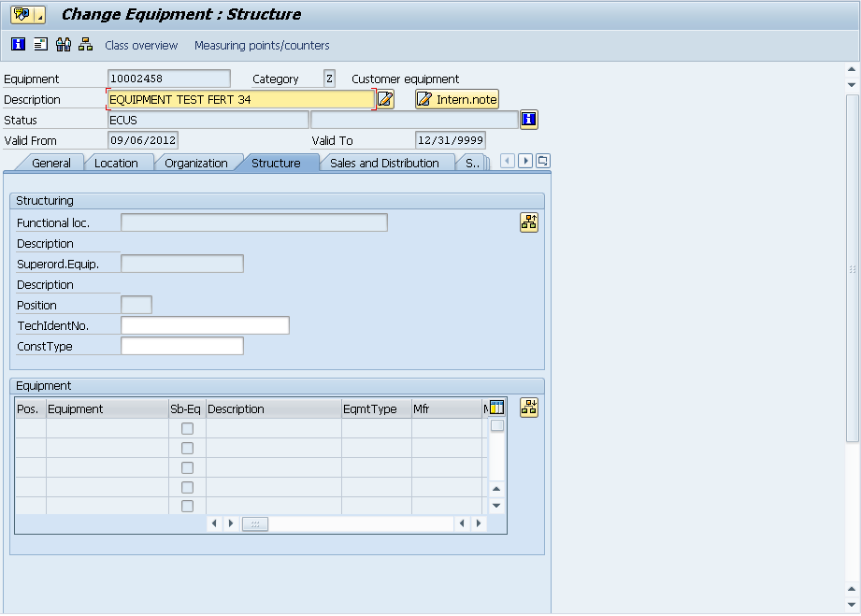Click main window vertical scrollbar thumb
861x616 pixels.
[853, 268]
